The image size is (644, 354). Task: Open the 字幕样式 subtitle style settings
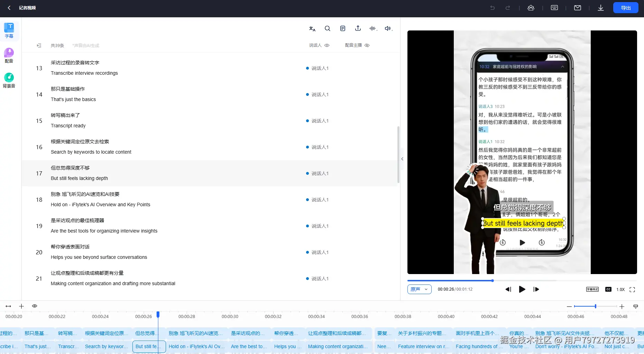[592, 289]
